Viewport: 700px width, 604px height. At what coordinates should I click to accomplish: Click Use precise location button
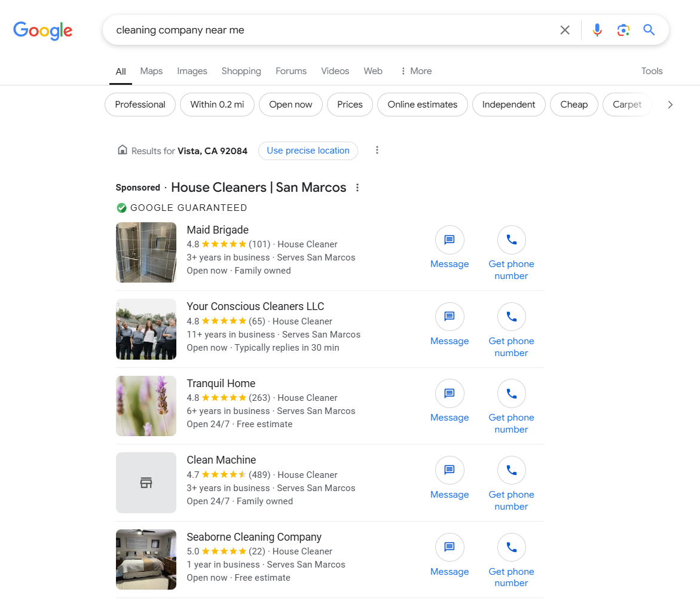tap(308, 151)
